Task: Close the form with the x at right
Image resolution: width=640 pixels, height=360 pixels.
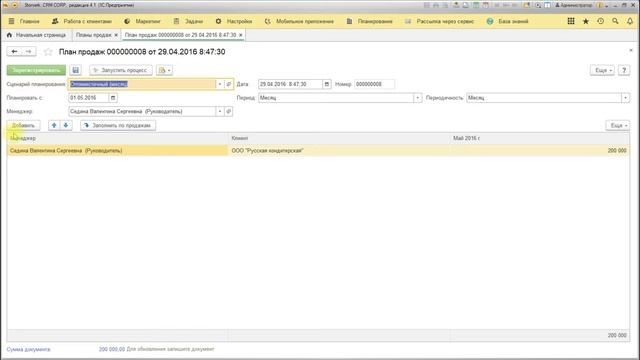Action: tap(631, 50)
